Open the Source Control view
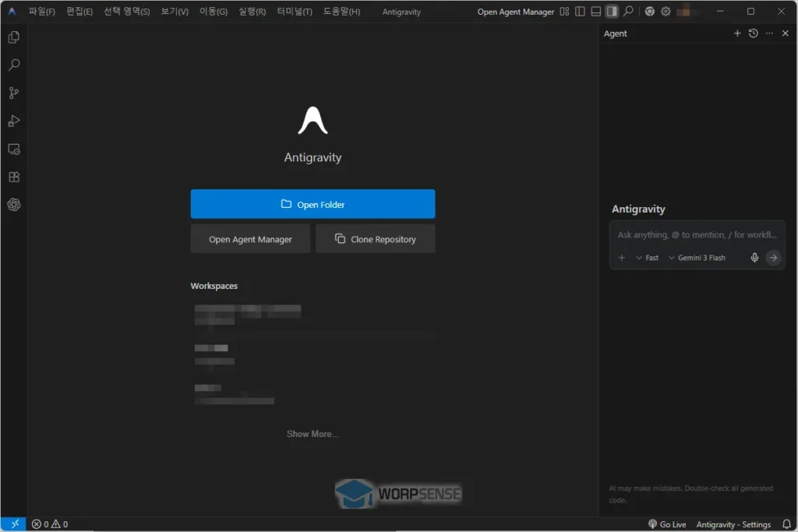The height and width of the screenshot is (532, 798). pyautogui.click(x=14, y=93)
